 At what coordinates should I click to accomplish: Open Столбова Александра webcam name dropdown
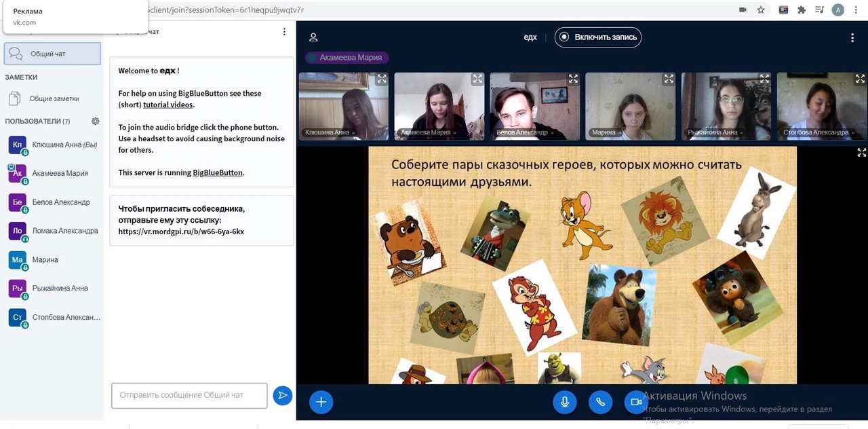tap(818, 133)
